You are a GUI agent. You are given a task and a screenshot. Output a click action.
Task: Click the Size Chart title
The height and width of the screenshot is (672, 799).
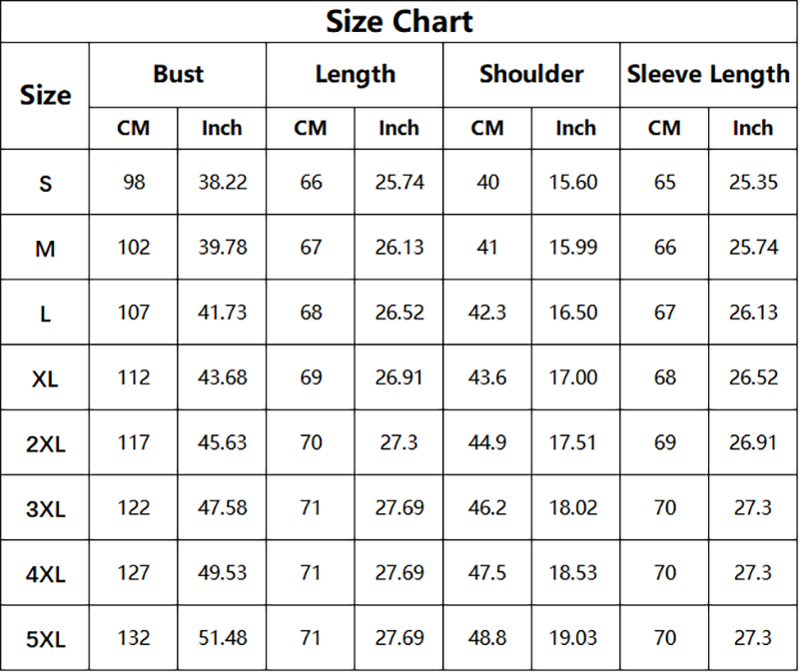click(x=399, y=21)
